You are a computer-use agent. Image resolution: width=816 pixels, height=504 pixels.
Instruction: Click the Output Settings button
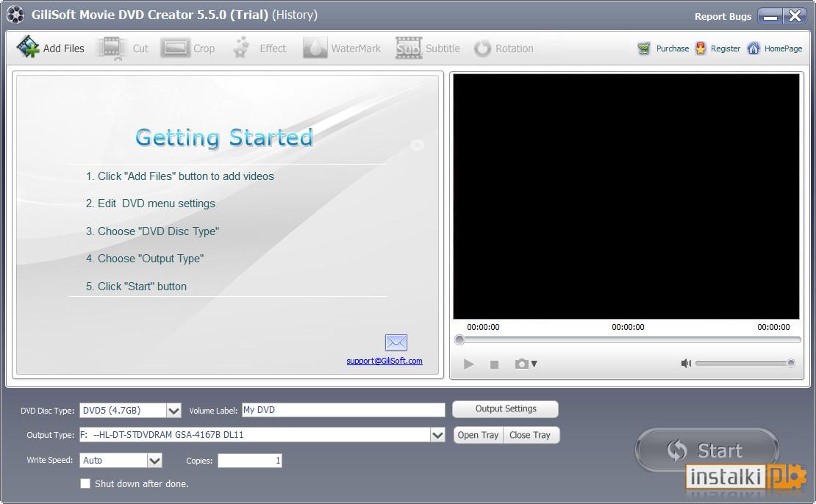coord(505,408)
